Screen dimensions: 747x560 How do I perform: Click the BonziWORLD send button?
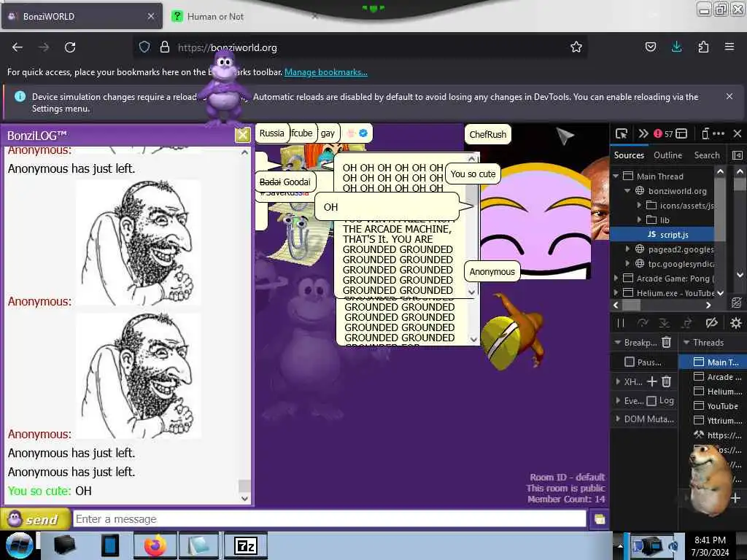click(35, 519)
